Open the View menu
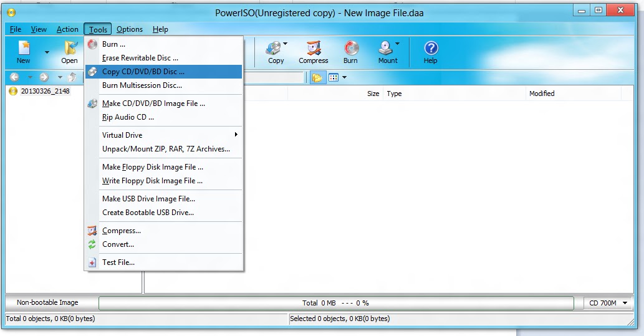This screenshot has width=644, height=336. coord(39,29)
